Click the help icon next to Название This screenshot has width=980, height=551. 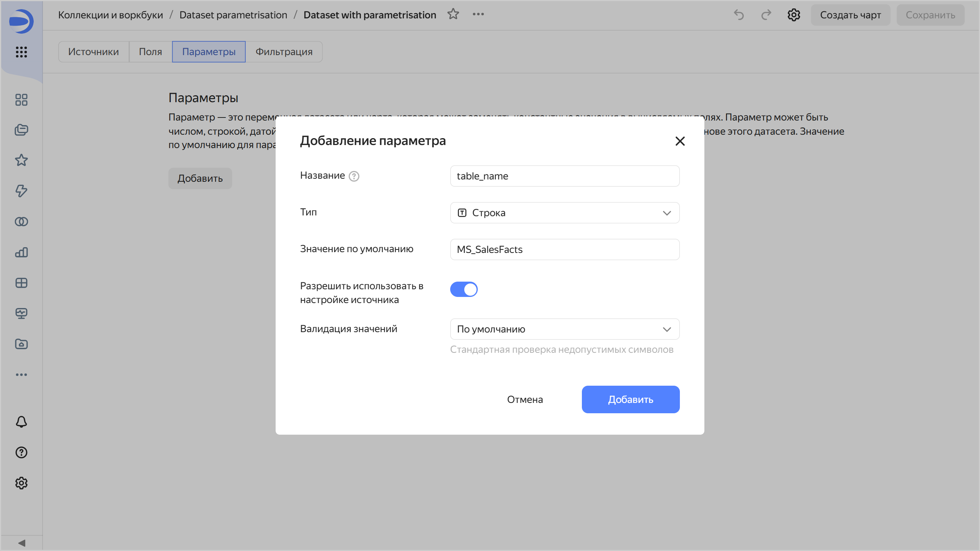pyautogui.click(x=354, y=176)
